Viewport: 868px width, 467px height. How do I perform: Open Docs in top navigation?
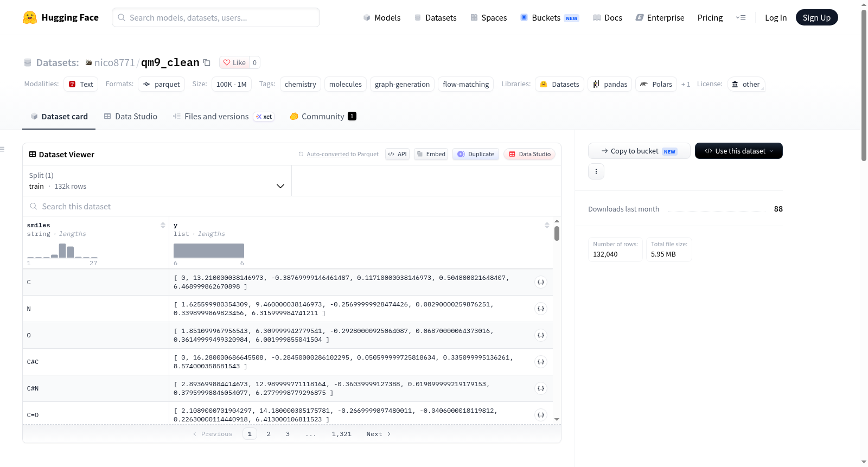click(608, 17)
